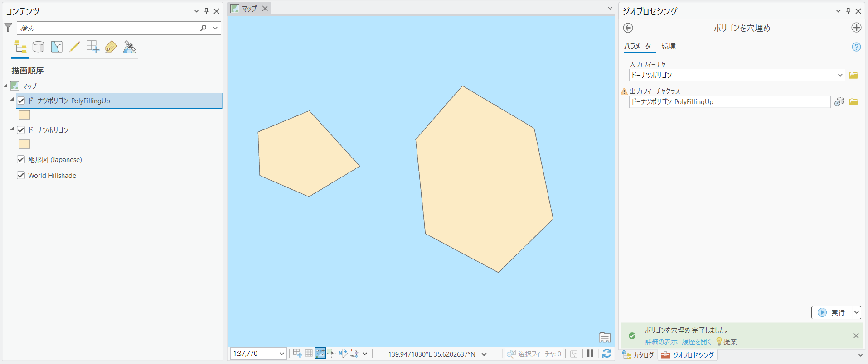Click the ドーナツポリゴン layer symbol swatch
The image size is (868, 364).
tap(24, 144)
